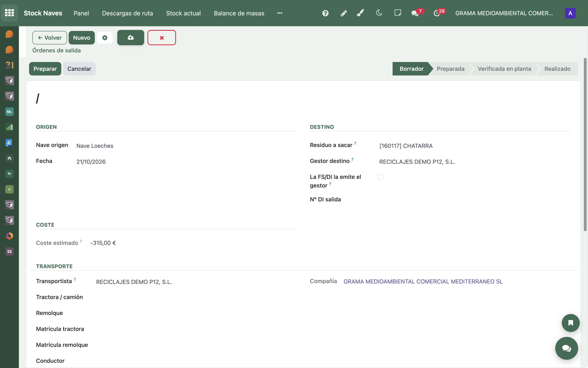Image resolution: width=588 pixels, height=368 pixels.
Task: Open the Órdenes de salida breadcrumb link
Action: tap(57, 50)
